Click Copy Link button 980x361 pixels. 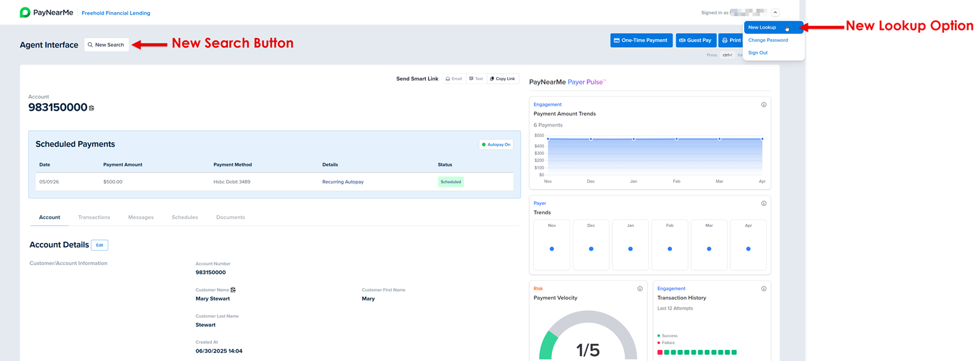(x=503, y=79)
